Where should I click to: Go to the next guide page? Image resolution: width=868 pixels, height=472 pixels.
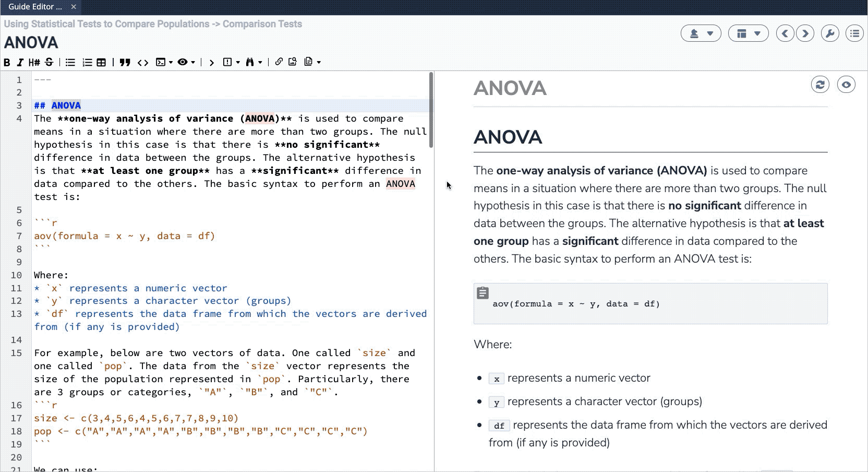(x=805, y=33)
